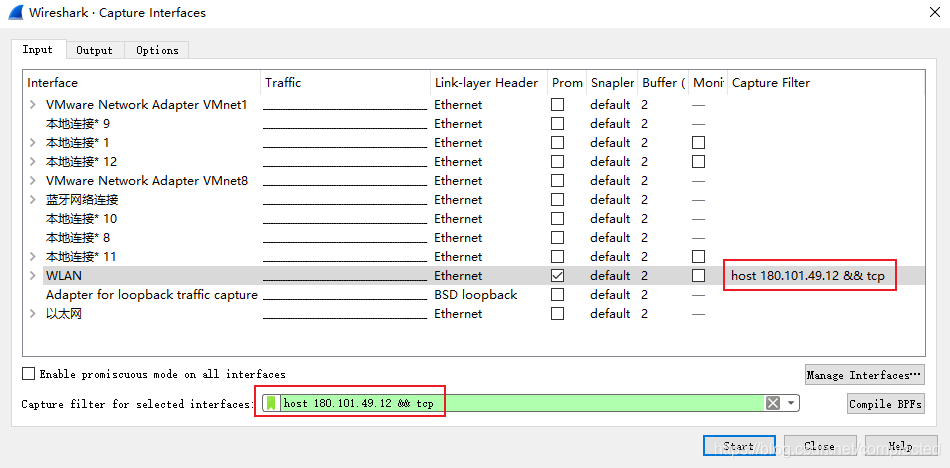Sort by Interface column header

coord(142,83)
